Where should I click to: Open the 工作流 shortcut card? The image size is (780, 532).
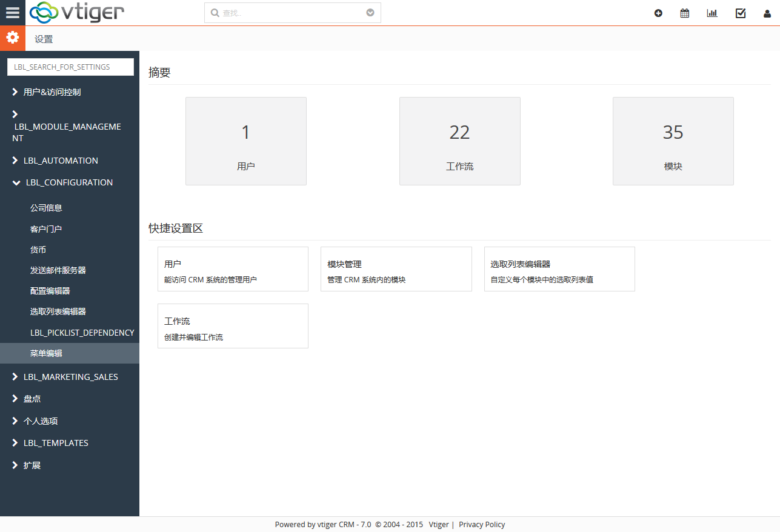pos(233,326)
